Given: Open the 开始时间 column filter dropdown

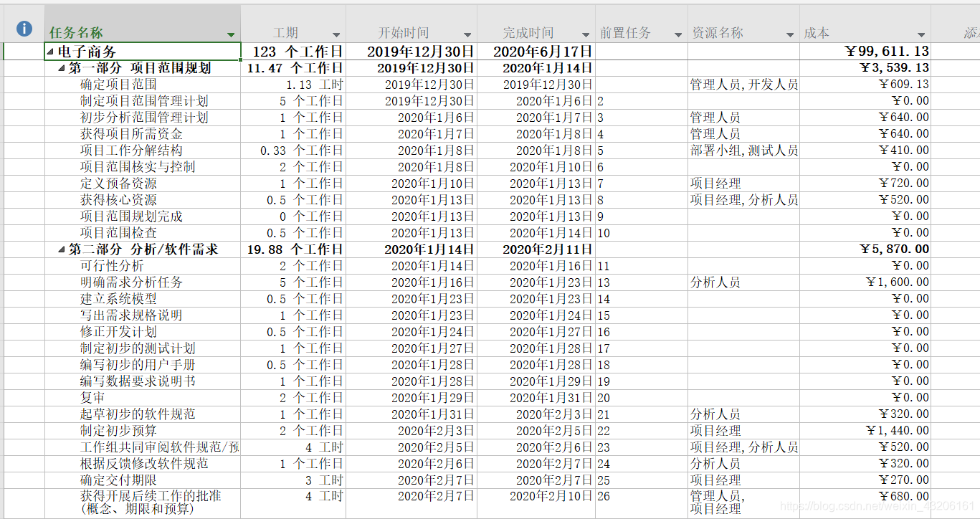Looking at the screenshot, I should [467, 34].
